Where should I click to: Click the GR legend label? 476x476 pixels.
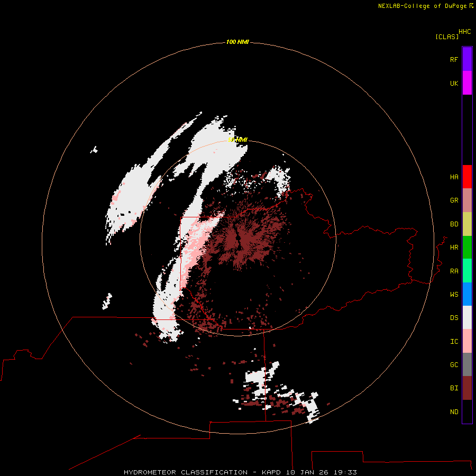(x=454, y=200)
